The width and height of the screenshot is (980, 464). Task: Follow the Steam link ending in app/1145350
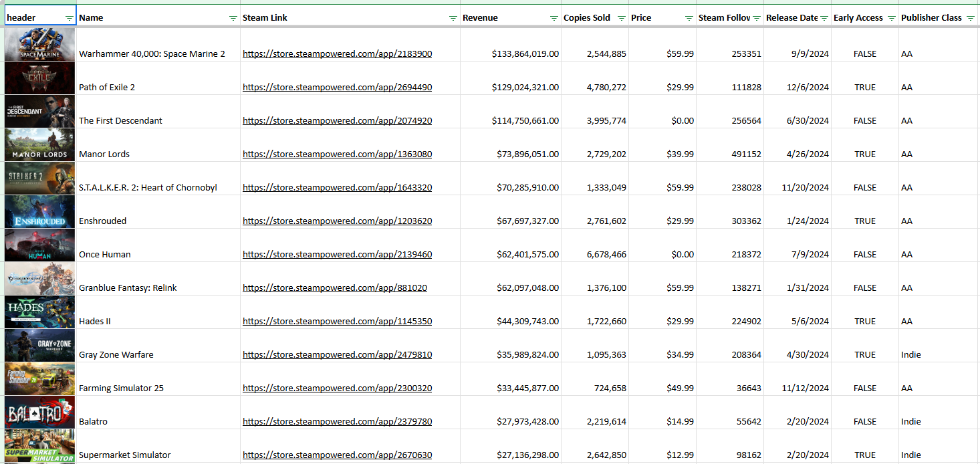[337, 322]
